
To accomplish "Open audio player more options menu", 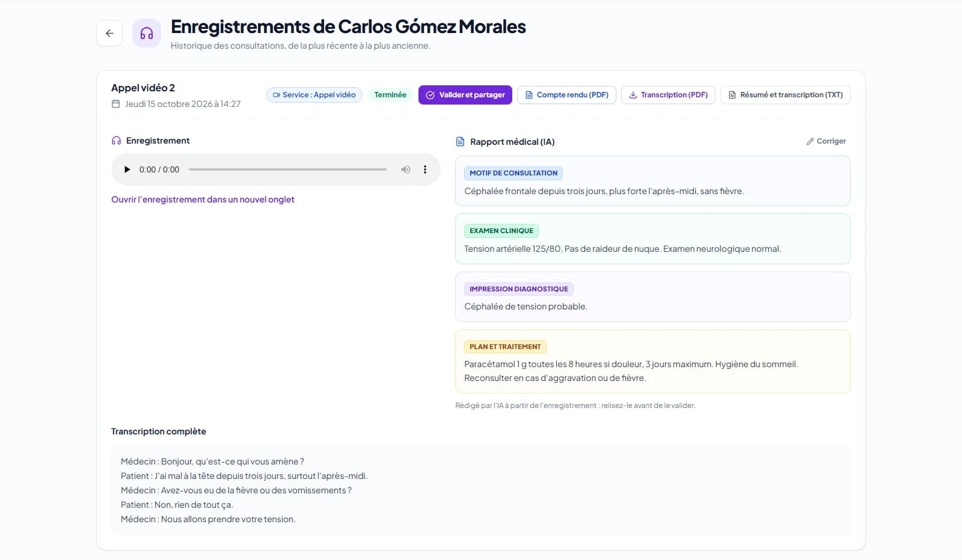I will (x=425, y=169).
